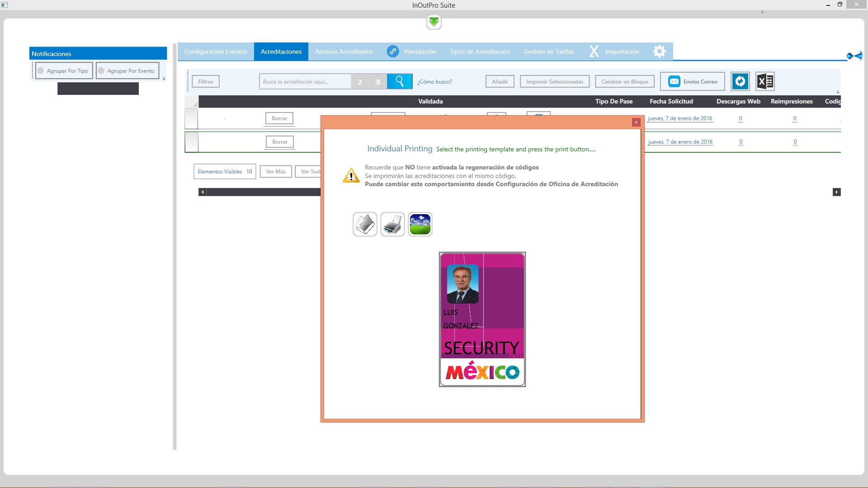Click the blue arrow panel expander at right
The image size is (868, 488).
(854, 56)
